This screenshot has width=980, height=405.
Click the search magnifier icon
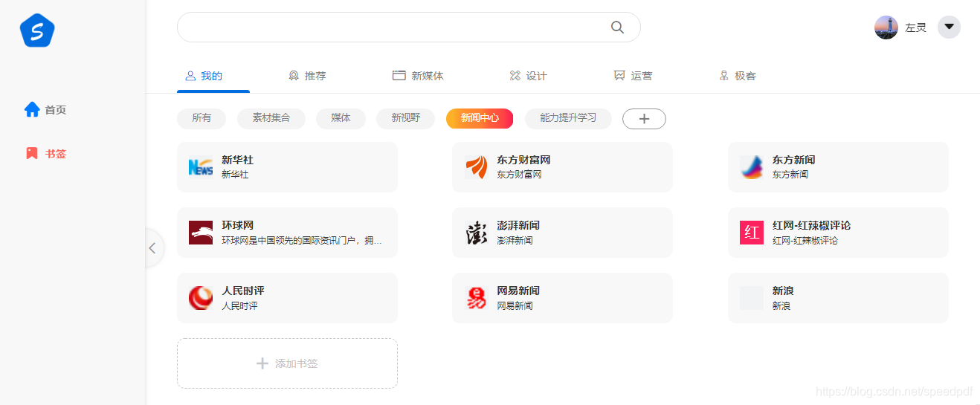pyautogui.click(x=617, y=27)
